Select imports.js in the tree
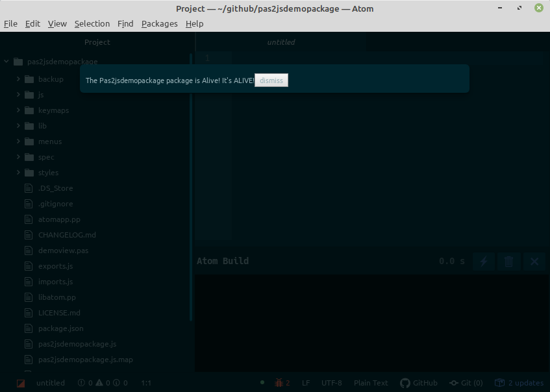 coord(55,282)
